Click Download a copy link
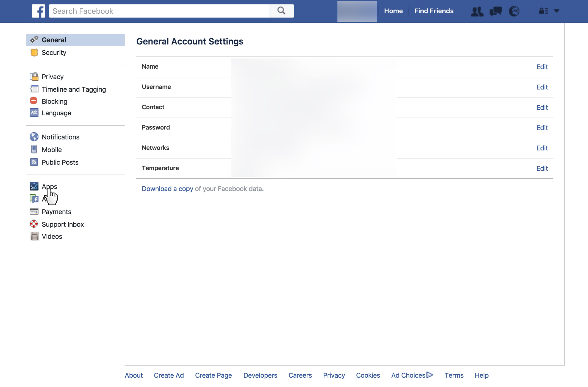 click(167, 189)
